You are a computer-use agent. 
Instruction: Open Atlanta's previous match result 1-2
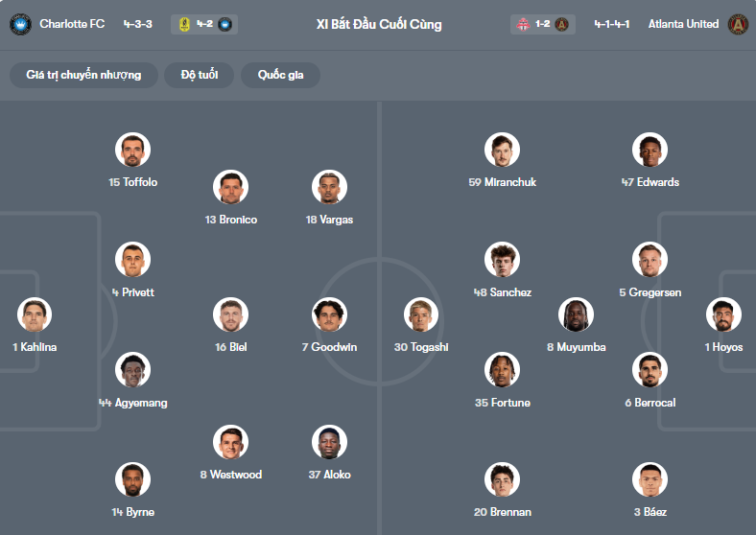543,24
